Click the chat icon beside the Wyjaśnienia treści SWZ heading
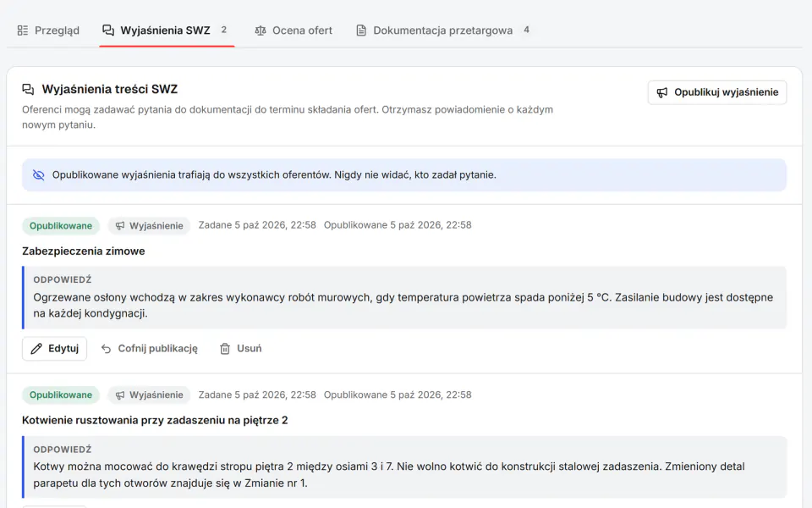The width and height of the screenshot is (812, 508). coord(28,89)
